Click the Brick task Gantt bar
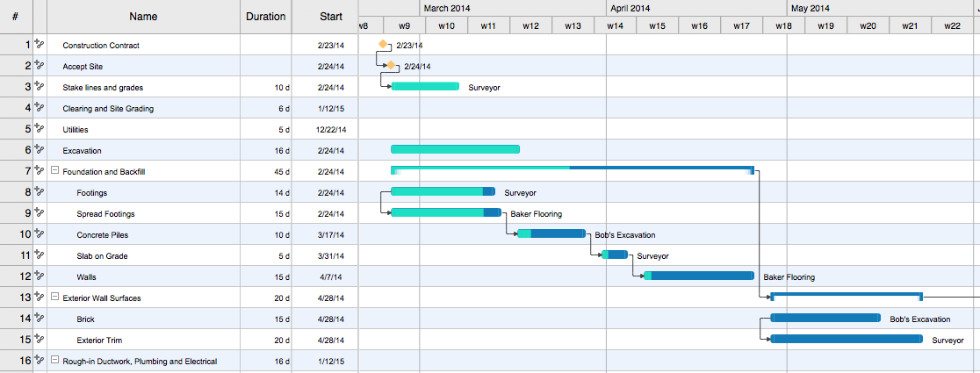 825,318
